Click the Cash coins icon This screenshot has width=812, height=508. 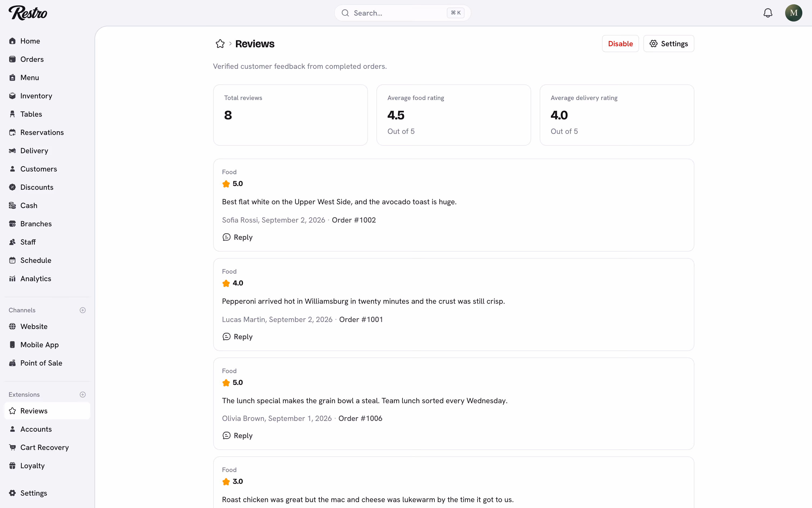tap(12, 206)
